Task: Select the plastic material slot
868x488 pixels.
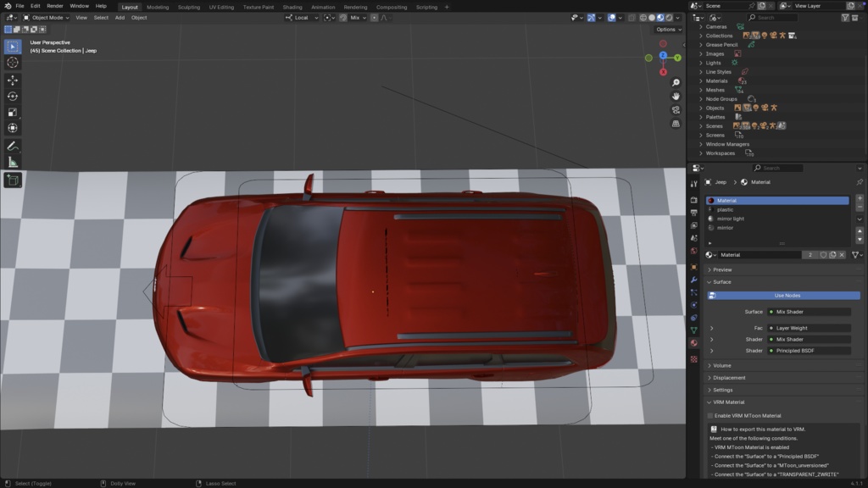Action: [x=725, y=209]
